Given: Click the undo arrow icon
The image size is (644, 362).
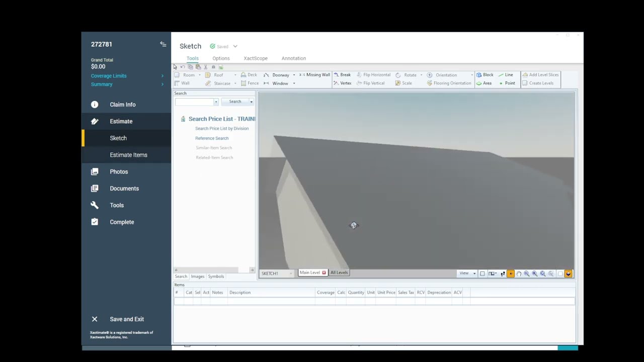Looking at the screenshot, I should pyautogui.click(x=183, y=67).
